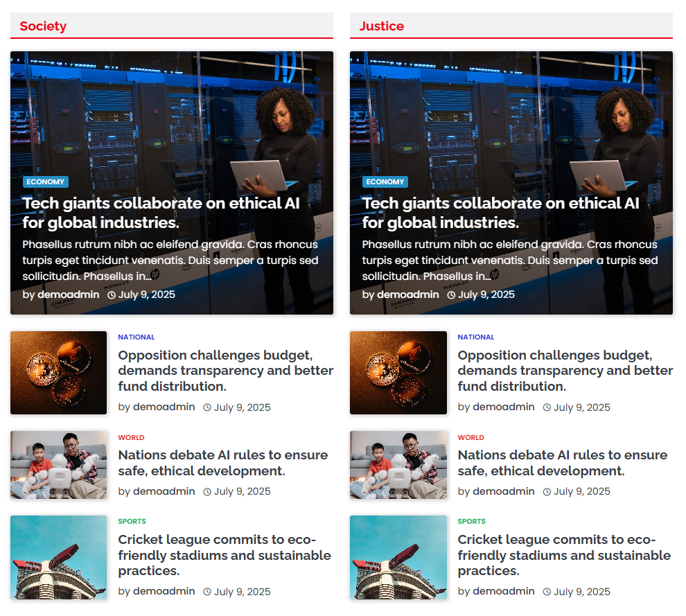Open the crypto coins thumbnail in Society column

(x=59, y=373)
